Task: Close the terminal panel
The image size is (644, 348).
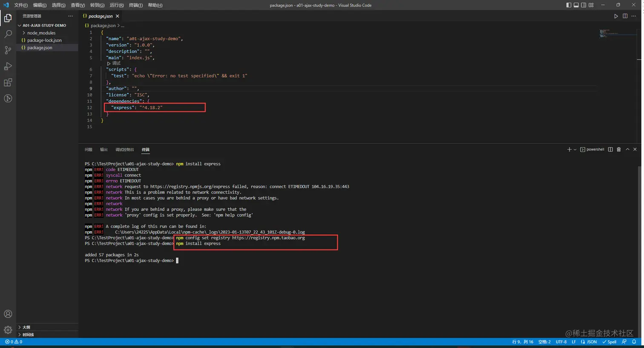Action: point(635,149)
